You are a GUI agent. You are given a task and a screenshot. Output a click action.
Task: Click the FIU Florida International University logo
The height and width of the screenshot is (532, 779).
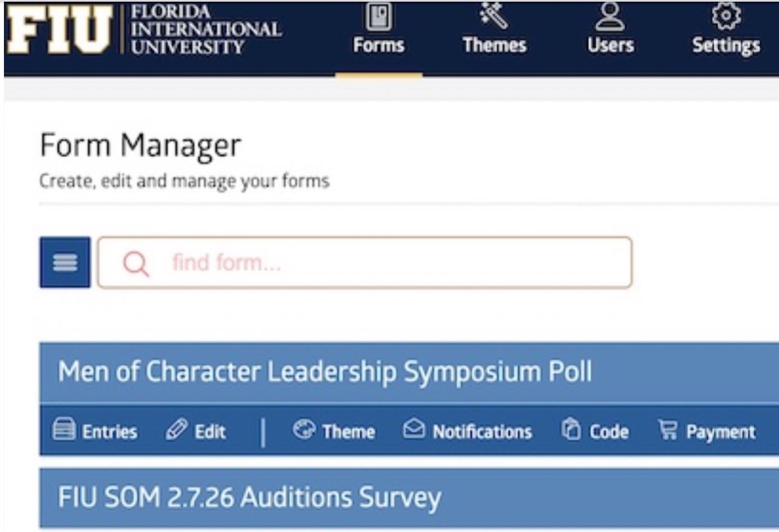point(143,30)
